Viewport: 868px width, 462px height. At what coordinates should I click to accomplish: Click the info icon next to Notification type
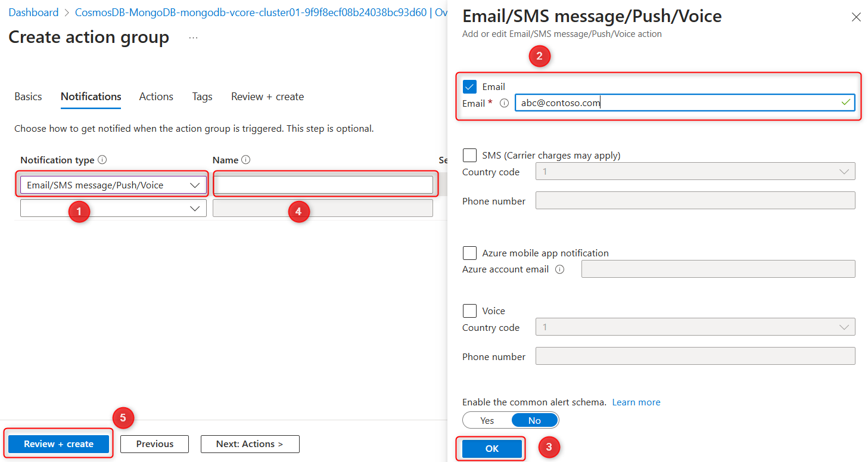click(104, 159)
